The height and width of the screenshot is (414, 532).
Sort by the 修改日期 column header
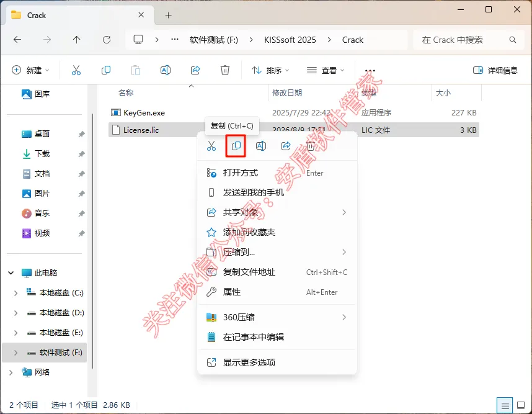287,92
